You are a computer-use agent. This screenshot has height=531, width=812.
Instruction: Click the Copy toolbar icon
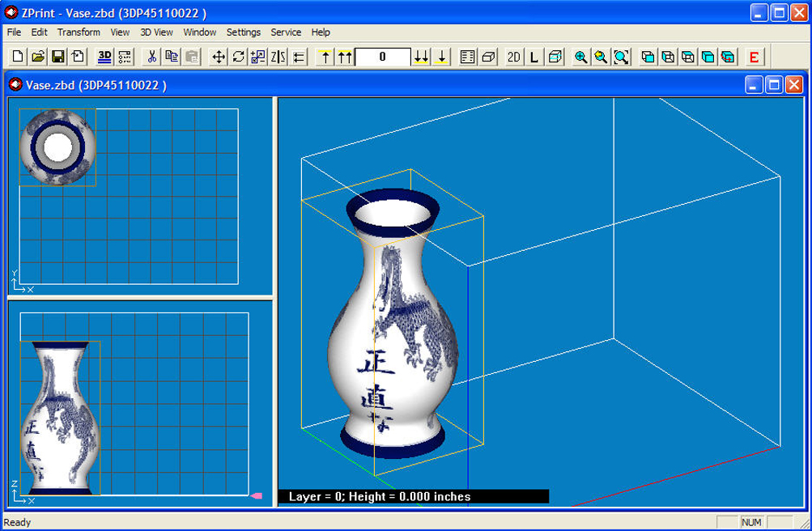172,57
